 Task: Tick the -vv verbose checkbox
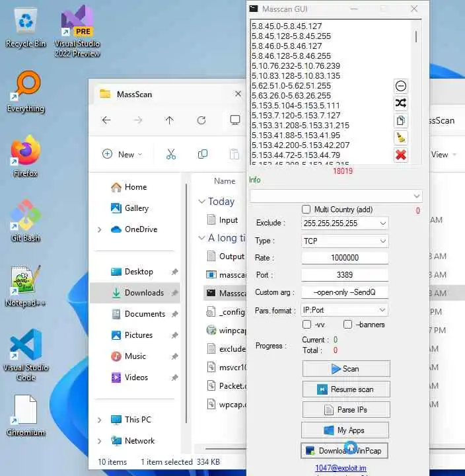point(306,325)
